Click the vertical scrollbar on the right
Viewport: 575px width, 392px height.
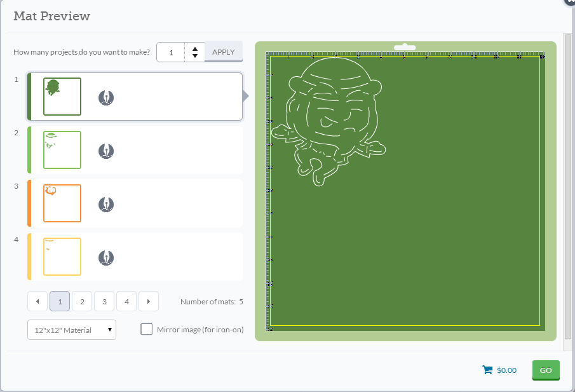tap(567, 187)
